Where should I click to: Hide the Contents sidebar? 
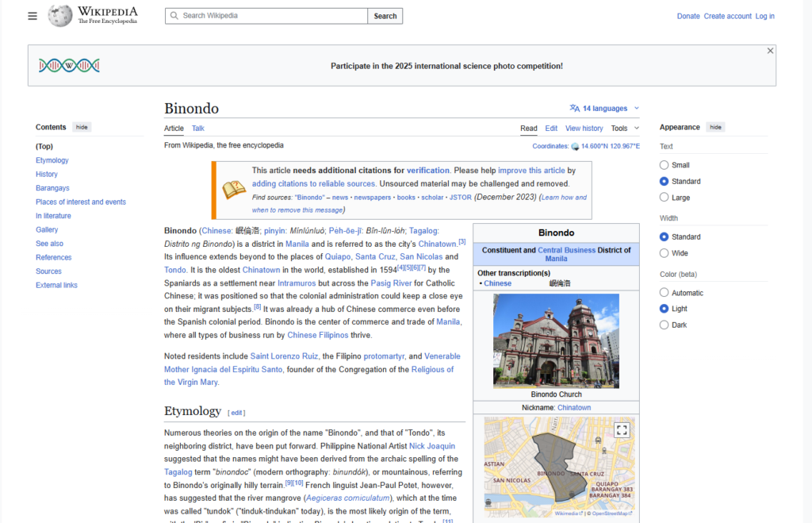(x=82, y=127)
